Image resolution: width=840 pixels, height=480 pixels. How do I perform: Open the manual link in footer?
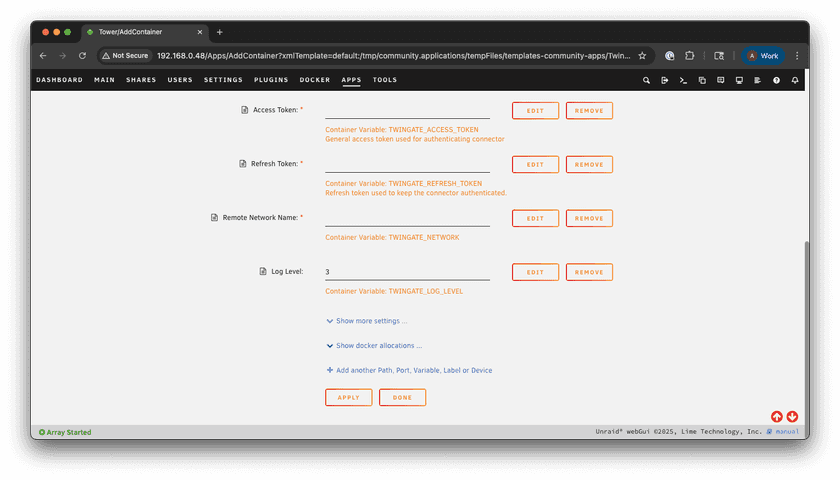coord(786,432)
